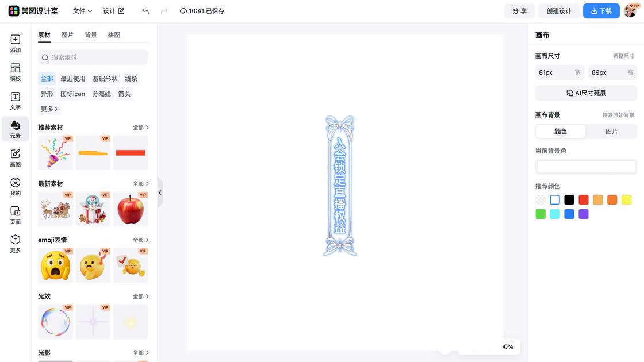Viewport: 644px width, 362px height.
Task: Click the AI尺寸延展 button
Action: point(585,93)
